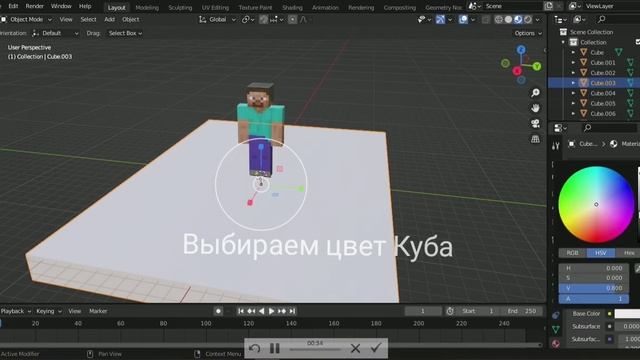Jump to the timeline end frame
This screenshot has width=640, height=360.
[x=292, y=311]
